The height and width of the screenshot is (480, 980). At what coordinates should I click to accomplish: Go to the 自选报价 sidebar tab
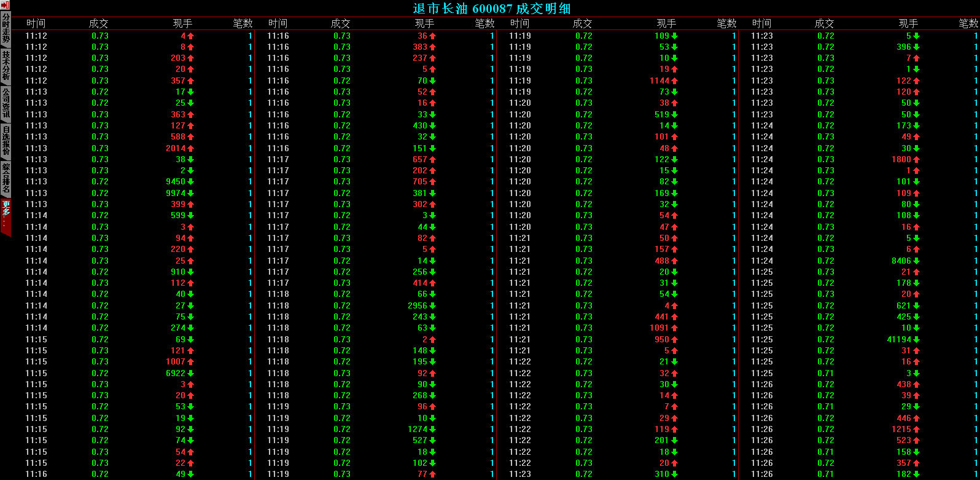[x=6, y=140]
